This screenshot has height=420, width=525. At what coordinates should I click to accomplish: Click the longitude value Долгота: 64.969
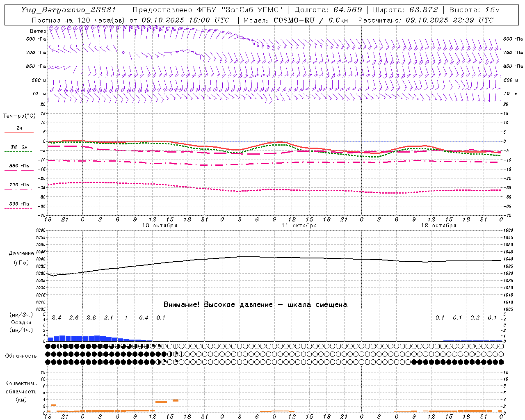[x=328, y=10]
